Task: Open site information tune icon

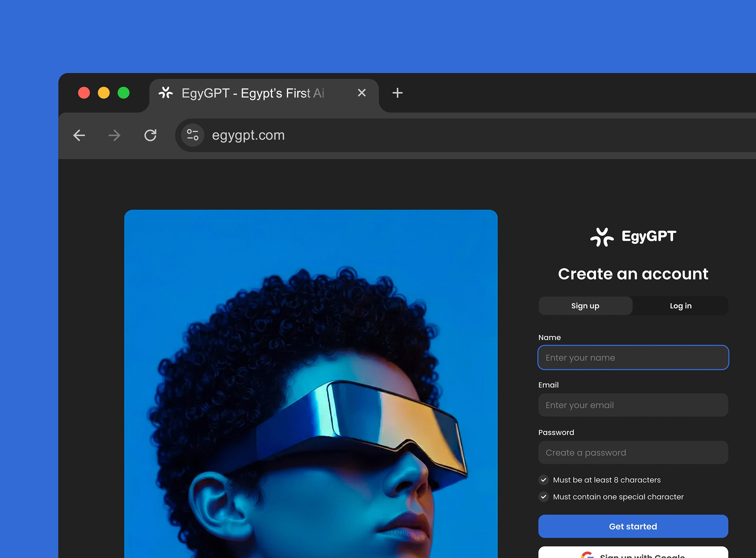Action: 193,135
